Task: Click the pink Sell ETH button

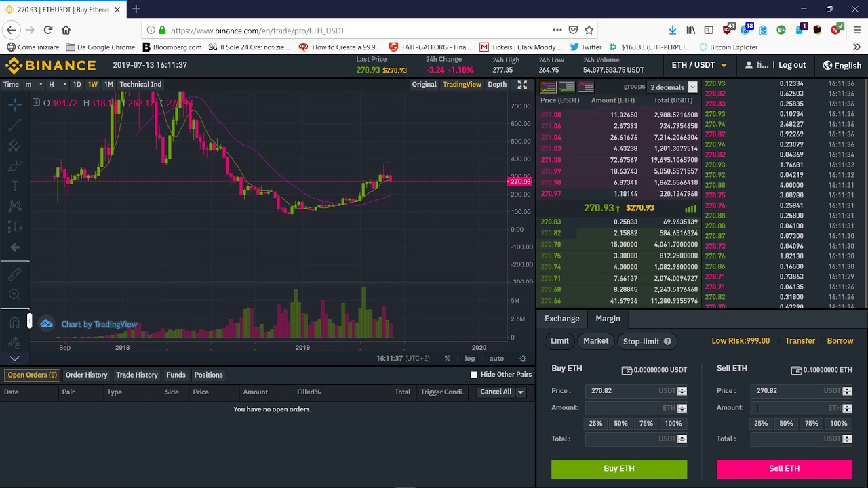Action: click(x=785, y=469)
